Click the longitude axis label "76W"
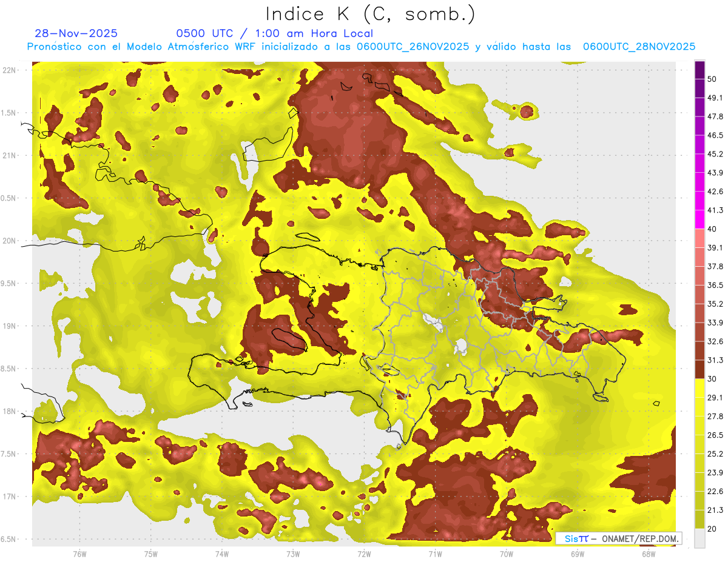Viewport: 728px width, 562px height. (x=79, y=554)
